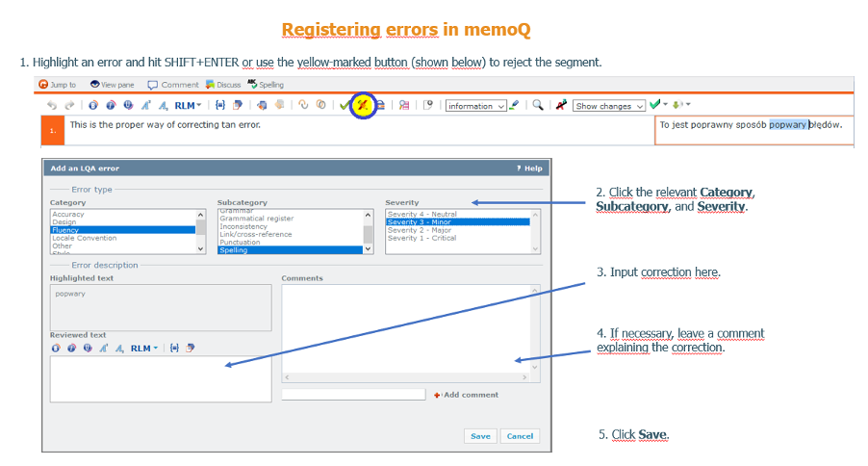The height and width of the screenshot is (466, 868).
Task: Apply subscript in main toolbar
Action: pos(164,105)
